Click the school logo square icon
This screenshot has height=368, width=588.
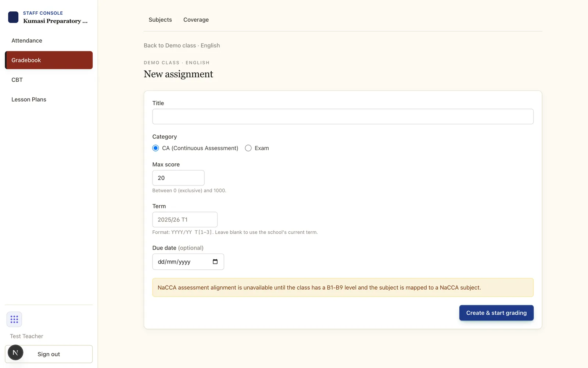[x=13, y=17]
